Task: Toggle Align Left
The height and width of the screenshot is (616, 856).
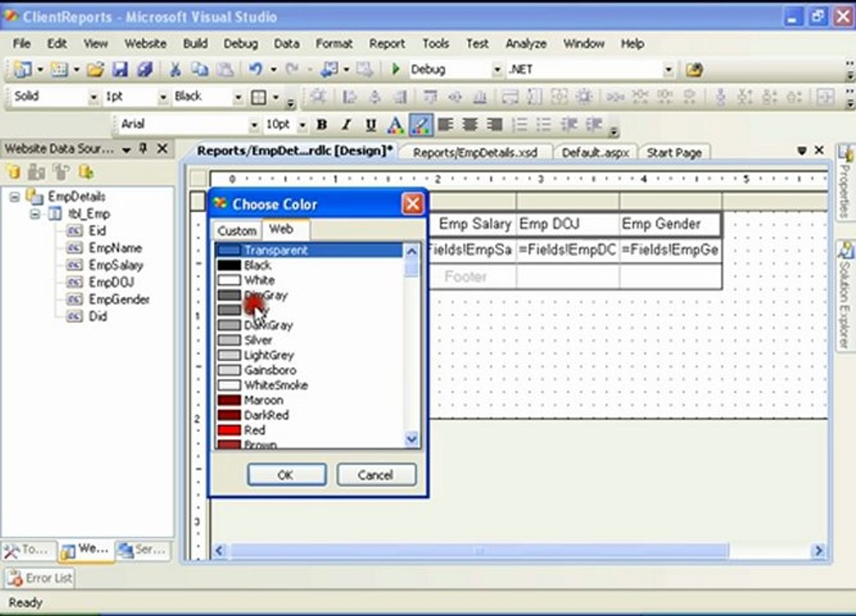Action: pyautogui.click(x=445, y=125)
